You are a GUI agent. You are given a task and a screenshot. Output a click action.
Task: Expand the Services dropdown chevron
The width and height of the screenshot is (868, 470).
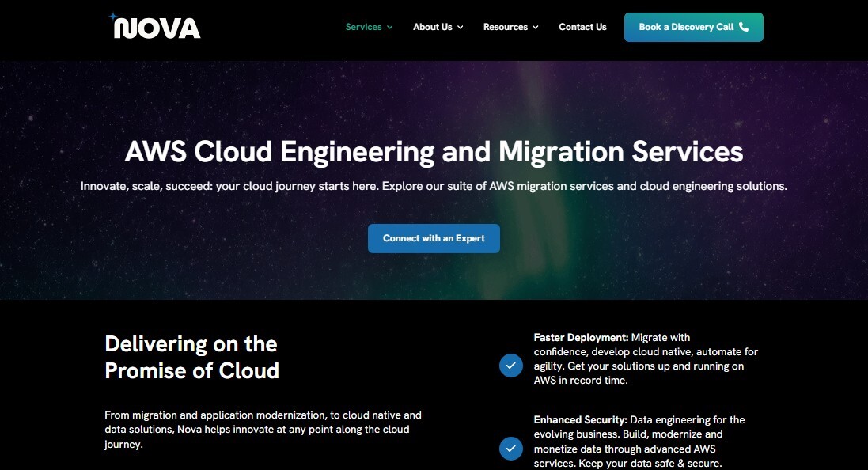click(x=391, y=27)
